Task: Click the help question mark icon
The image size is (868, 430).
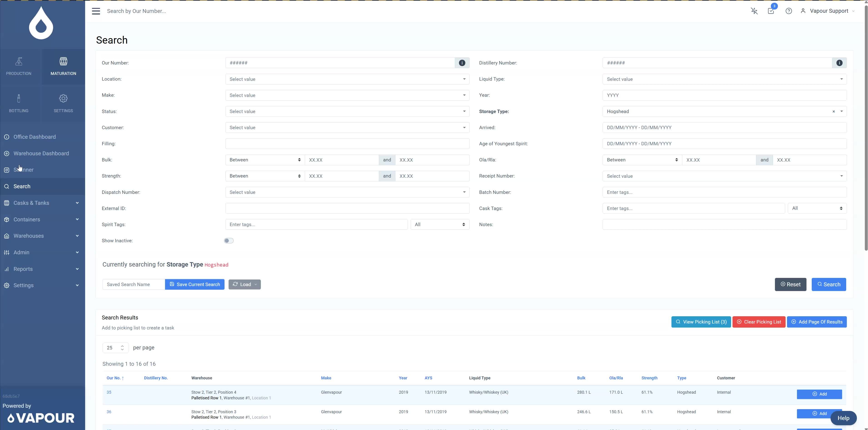Action: 789,11
